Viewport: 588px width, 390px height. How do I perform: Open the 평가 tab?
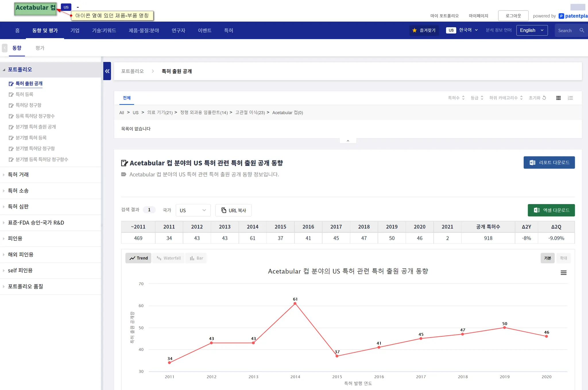(x=40, y=48)
